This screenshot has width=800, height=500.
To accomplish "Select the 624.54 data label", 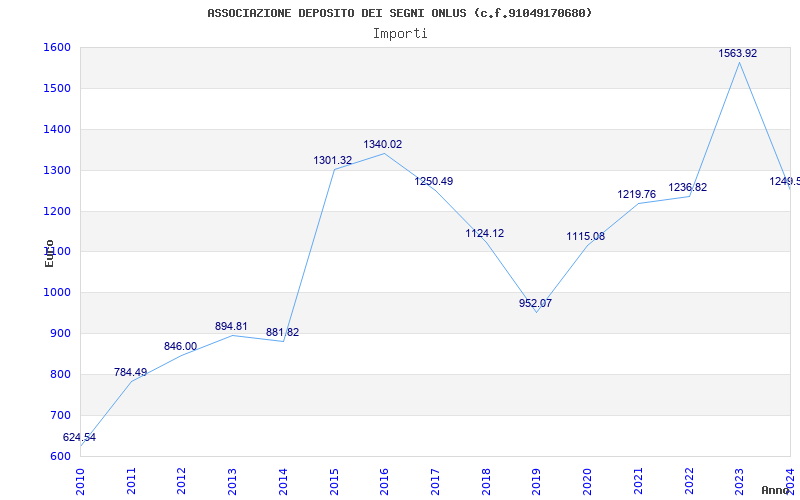I will point(79,437).
